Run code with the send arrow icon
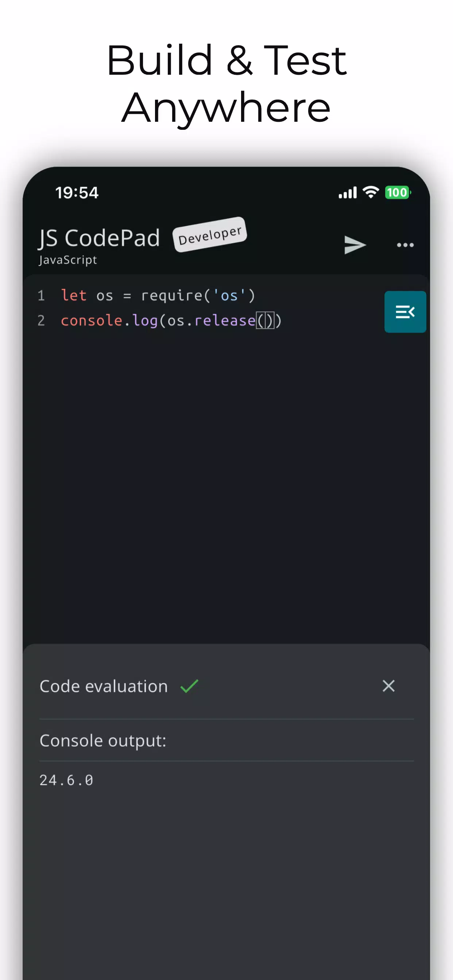 (x=355, y=245)
